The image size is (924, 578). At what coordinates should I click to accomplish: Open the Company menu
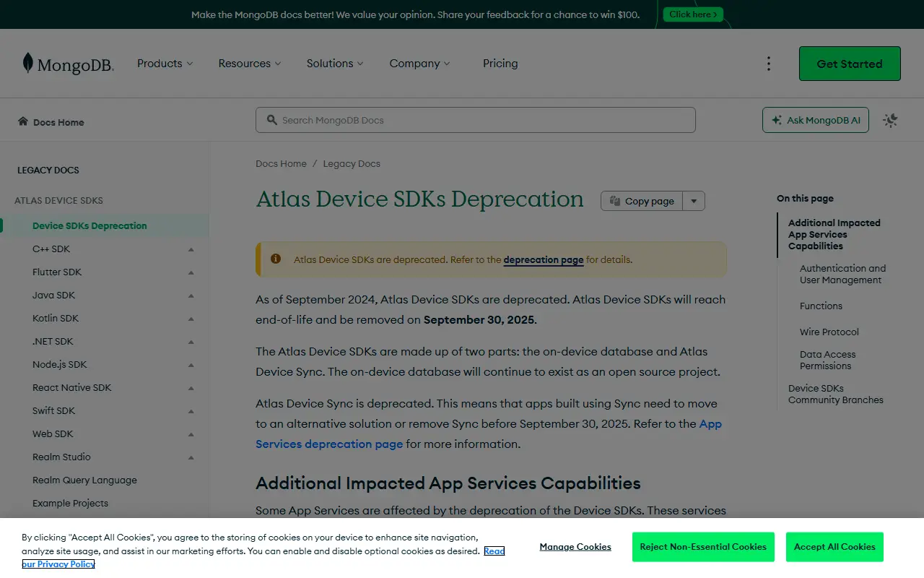tap(419, 64)
